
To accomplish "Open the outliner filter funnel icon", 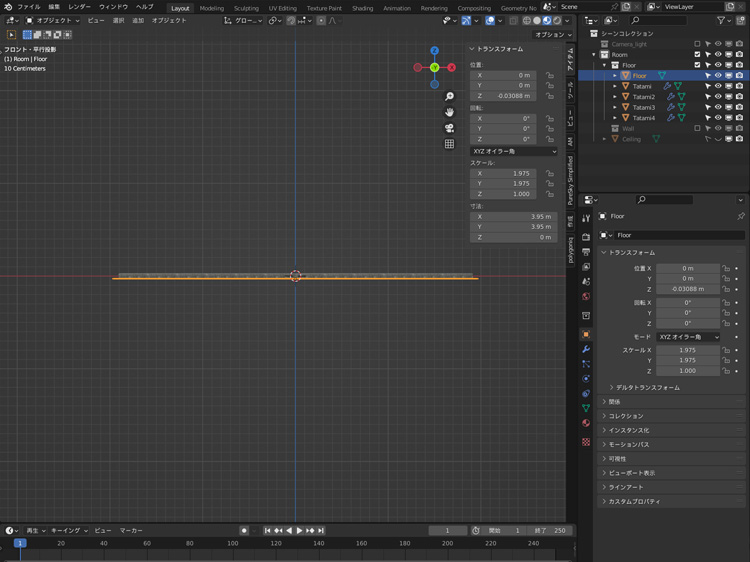I will pyautogui.click(x=722, y=20).
